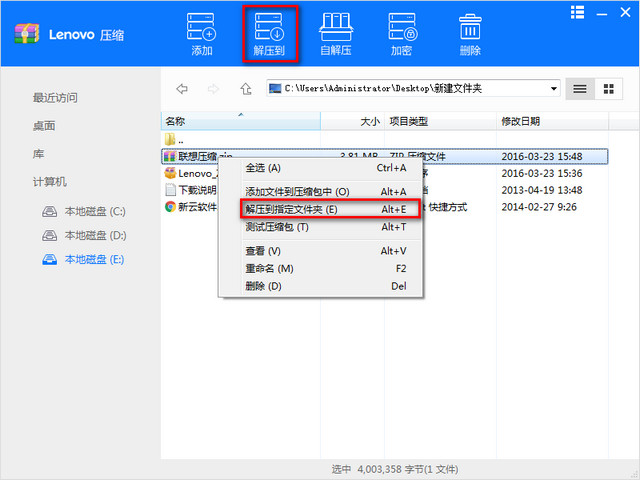
Task: Click date 2014-02-27 9:26 cell
Action: coord(539,207)
